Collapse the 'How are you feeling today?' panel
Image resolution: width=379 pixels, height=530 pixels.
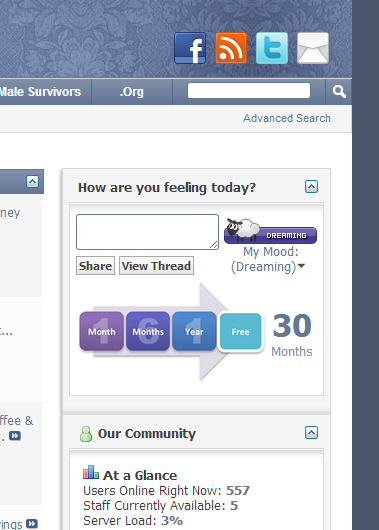point(311,186)
